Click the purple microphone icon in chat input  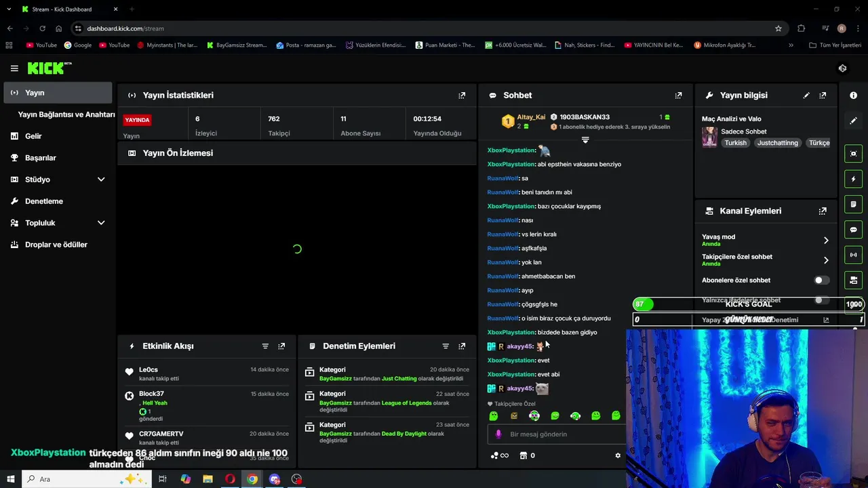(498, 434)
